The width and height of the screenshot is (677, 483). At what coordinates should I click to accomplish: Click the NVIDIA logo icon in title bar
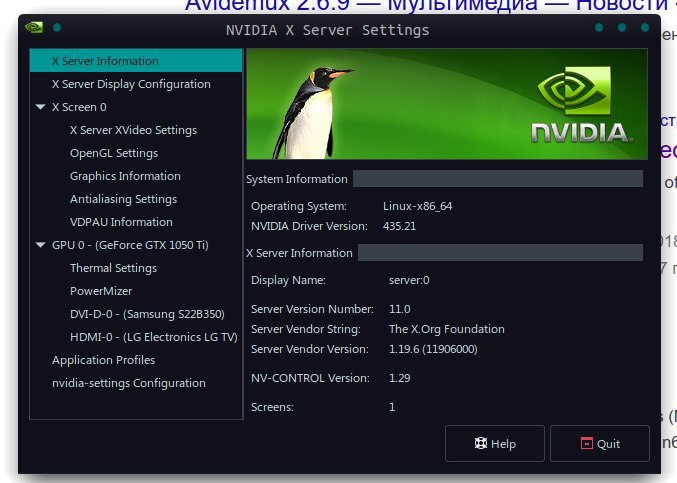34,28
